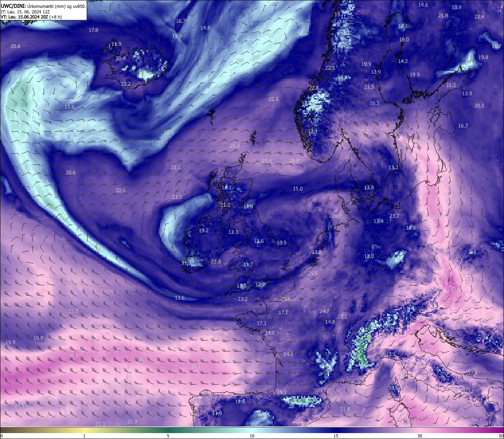Click the 24.7 value label
The width and height of the screenshot is (504, 439).
click(324, 311)
